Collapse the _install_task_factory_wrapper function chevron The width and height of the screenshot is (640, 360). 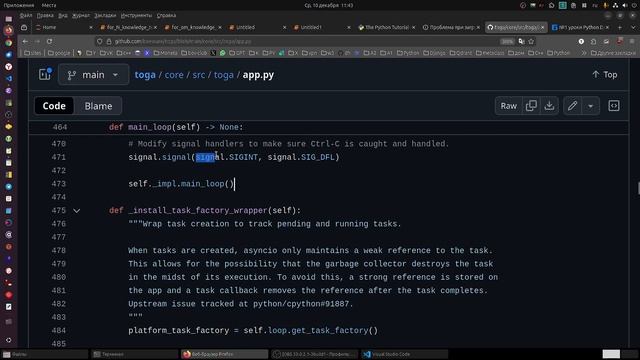coord(76,211)
